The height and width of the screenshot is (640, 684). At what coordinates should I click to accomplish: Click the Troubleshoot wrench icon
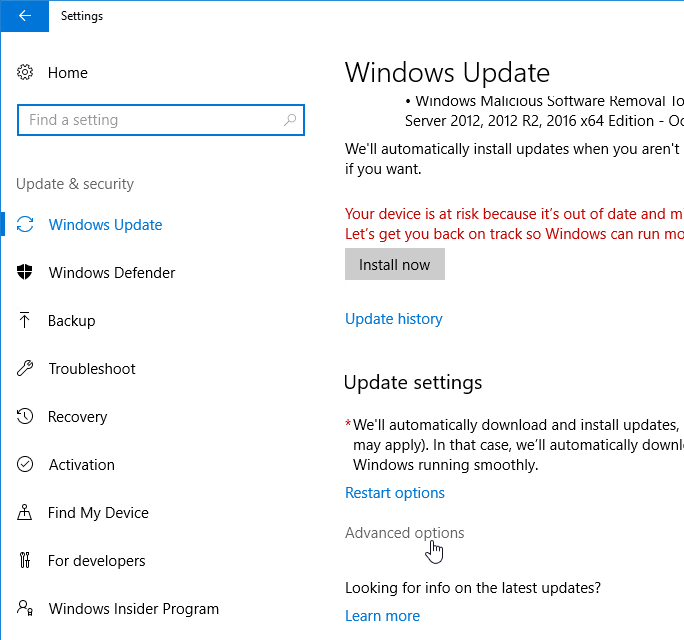pos(26,369)
